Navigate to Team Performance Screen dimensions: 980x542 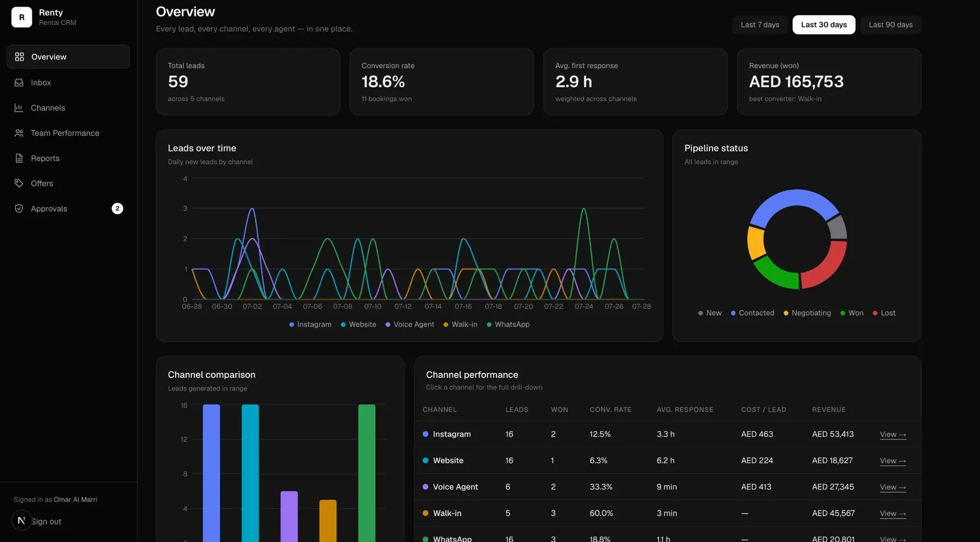69,133
